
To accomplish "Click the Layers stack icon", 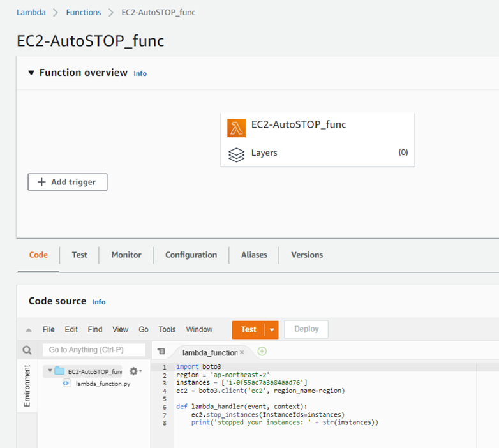I will point(236,155).
